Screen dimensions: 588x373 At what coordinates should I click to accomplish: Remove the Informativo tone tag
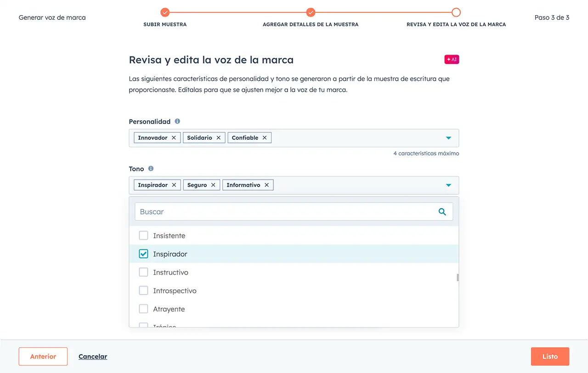click(x=266, y=185)
